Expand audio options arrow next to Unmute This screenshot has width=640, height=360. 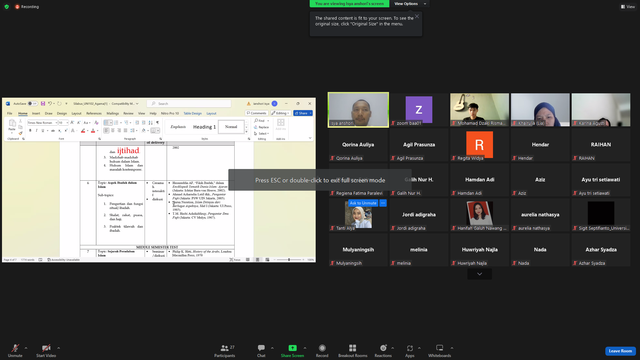coord(26,348)
